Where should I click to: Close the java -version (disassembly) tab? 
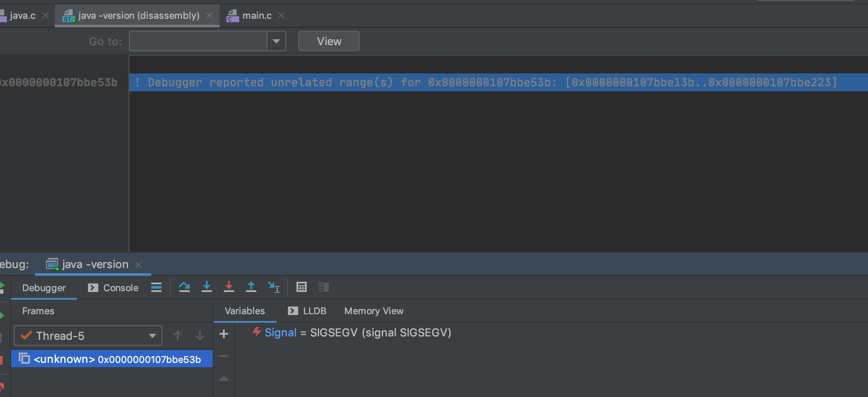209,16
